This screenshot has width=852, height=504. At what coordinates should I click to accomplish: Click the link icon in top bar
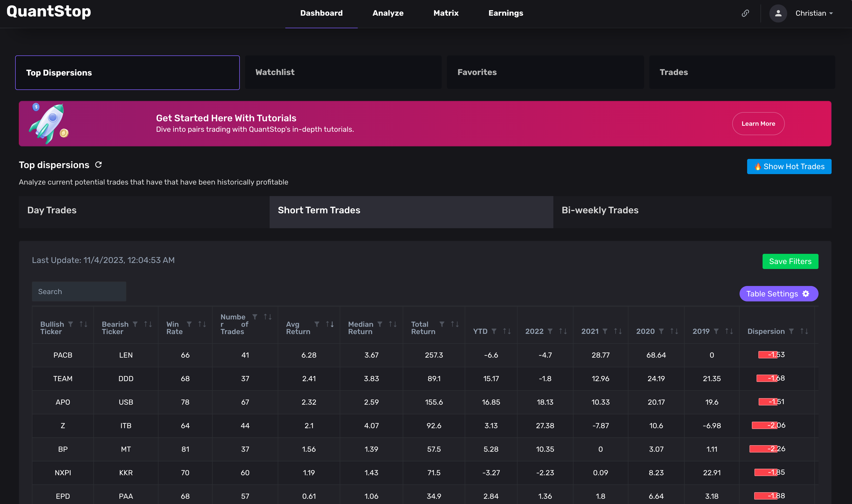pyautogui.click(x=745, y=13)
